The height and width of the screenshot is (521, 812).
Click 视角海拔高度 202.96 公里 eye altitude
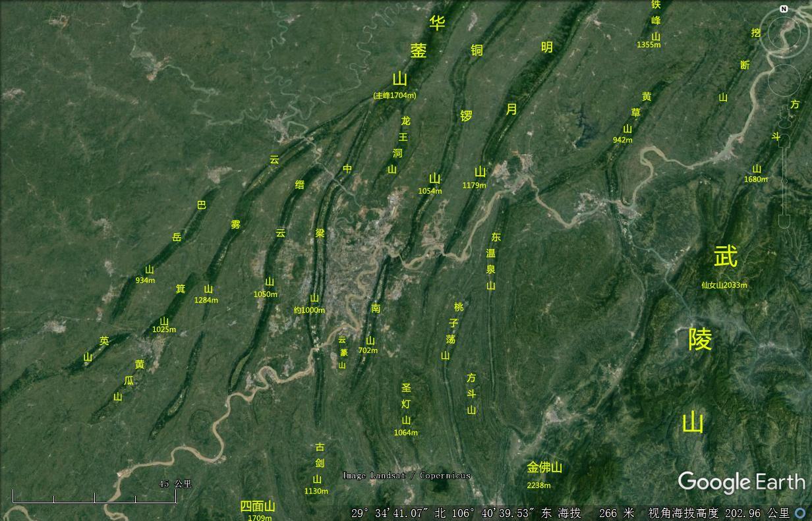718,513
